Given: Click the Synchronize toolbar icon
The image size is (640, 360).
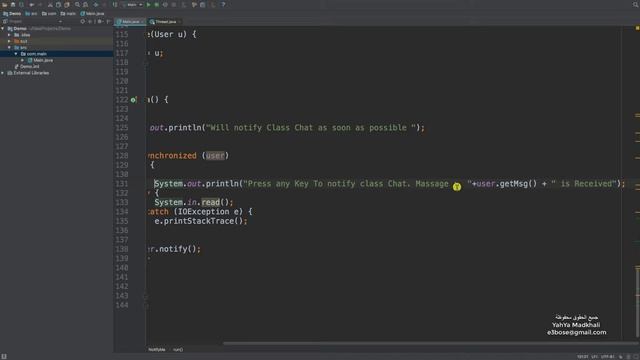Looking at the screenshot, I should 21,4.
